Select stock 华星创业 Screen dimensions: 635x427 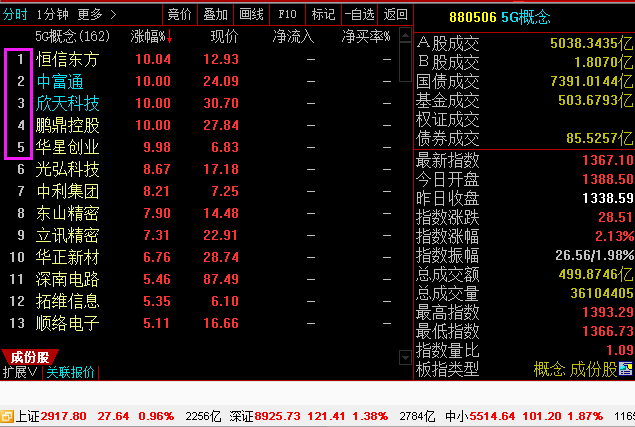[x=67, y=147]
